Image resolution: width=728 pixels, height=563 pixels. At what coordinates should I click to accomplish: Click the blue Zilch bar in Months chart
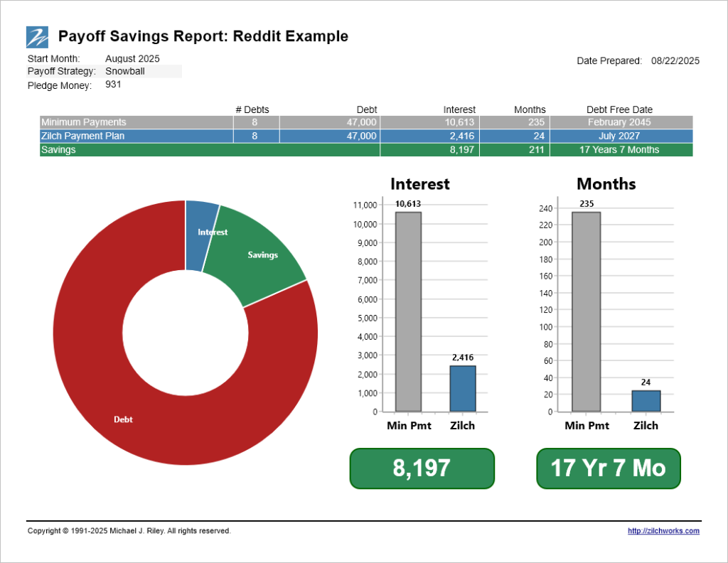pos(646,401)
